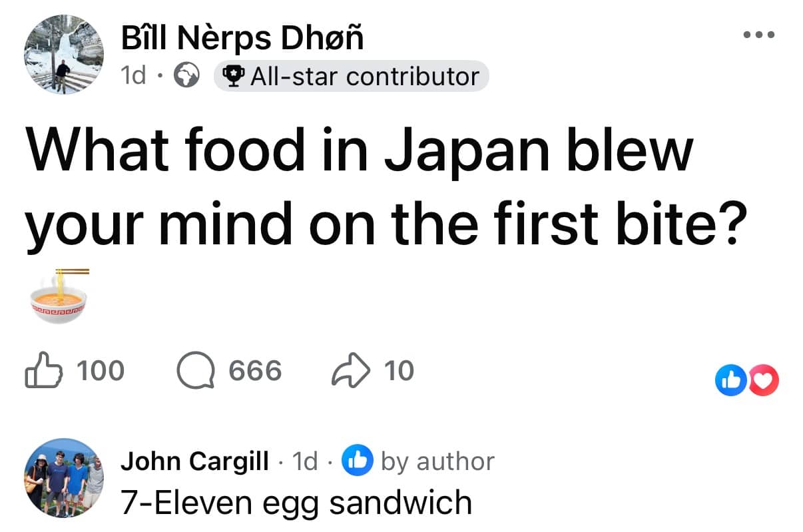Share the post using arrow icon
Image resolution: width=803 pixels, height=532 pixels.
(350, 371)
